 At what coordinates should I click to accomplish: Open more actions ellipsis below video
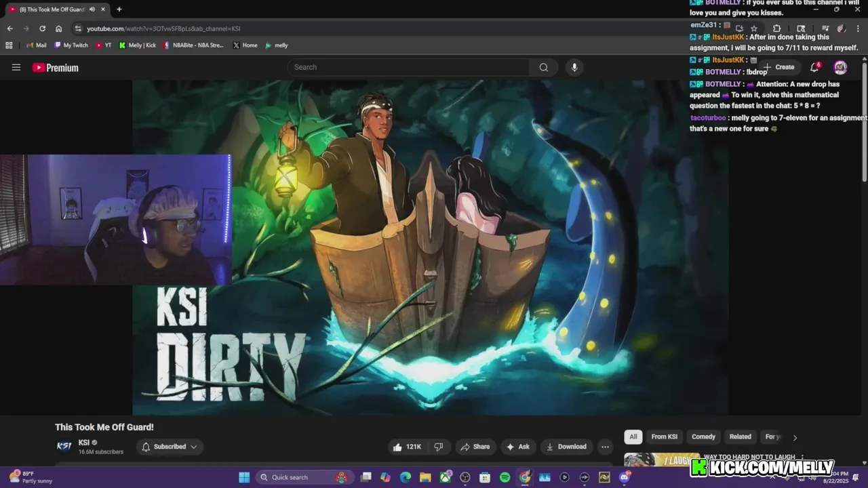coord(605,447)
